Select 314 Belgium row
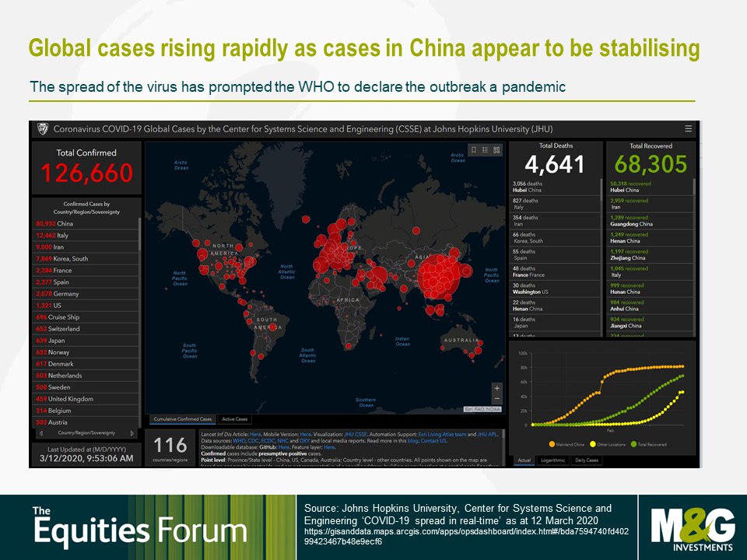 86,411
